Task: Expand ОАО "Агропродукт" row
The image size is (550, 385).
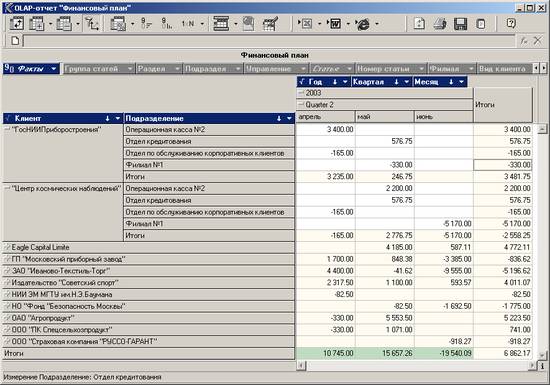Action: (7, 318)
